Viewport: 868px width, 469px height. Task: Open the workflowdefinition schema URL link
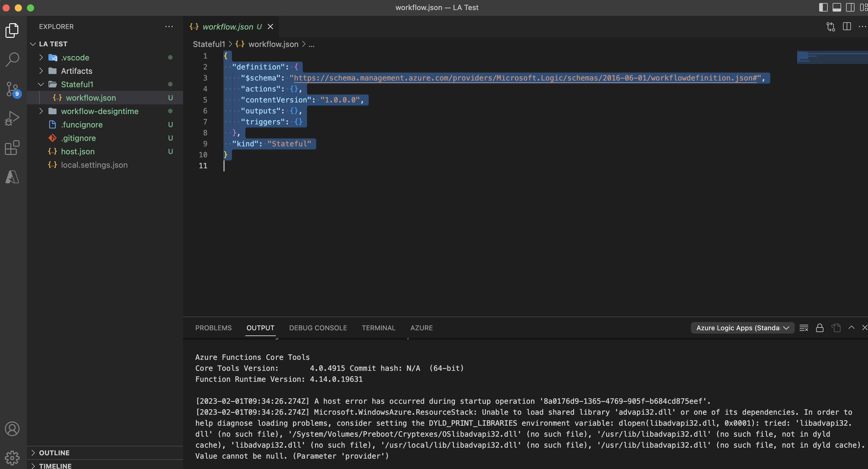pyautogui.click(x=526, y=78)
